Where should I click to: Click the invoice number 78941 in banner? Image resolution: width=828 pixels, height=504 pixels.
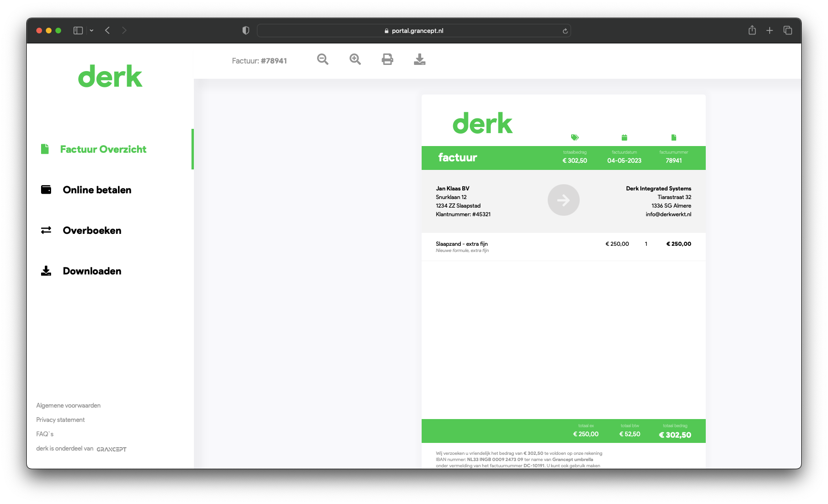coord(674,160)
